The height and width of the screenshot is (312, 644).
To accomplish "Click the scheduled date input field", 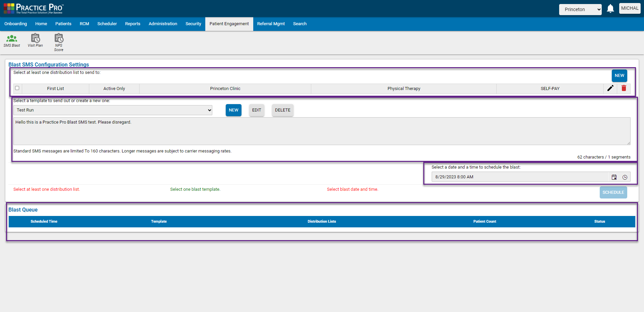I will (x=520, y=177).
